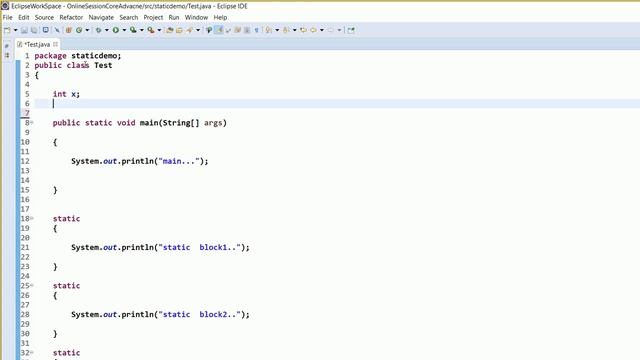Screen dimensions: 640x360
Task: Click the println "static block1.." statement
Action: (160, 247)
